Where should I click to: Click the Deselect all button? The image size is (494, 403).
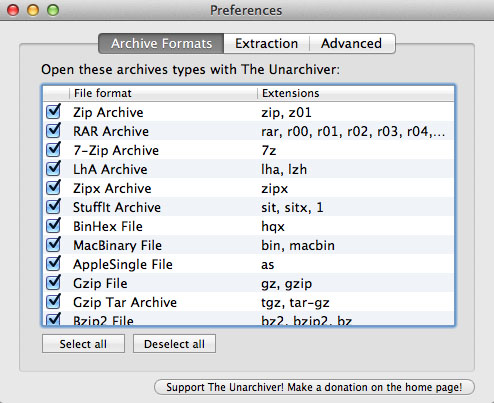point(174,344)
